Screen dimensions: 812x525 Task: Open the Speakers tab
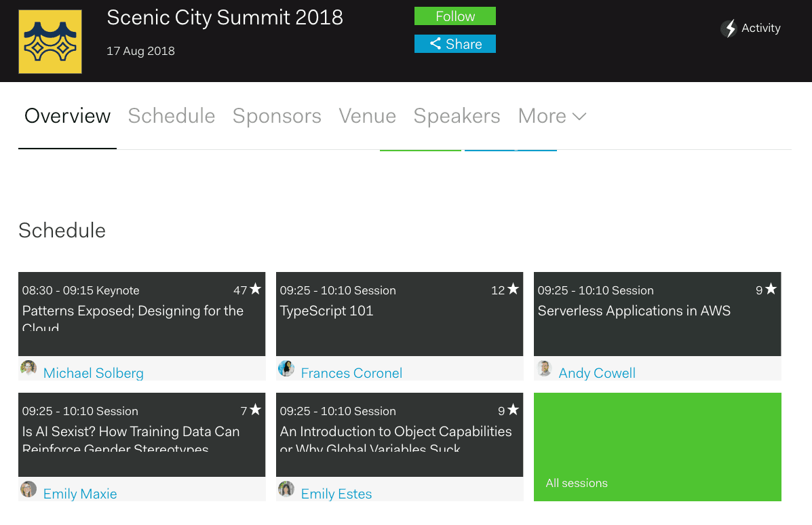(457, 116)
